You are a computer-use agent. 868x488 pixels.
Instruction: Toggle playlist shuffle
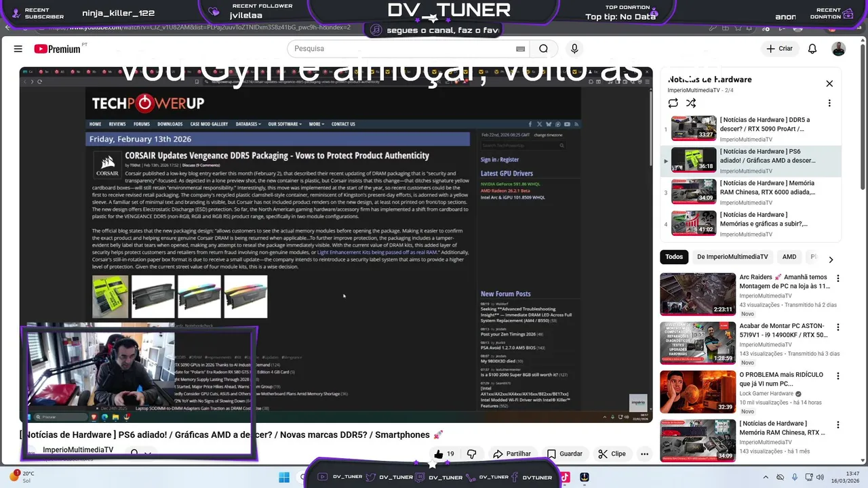click(x=691, y=103)
